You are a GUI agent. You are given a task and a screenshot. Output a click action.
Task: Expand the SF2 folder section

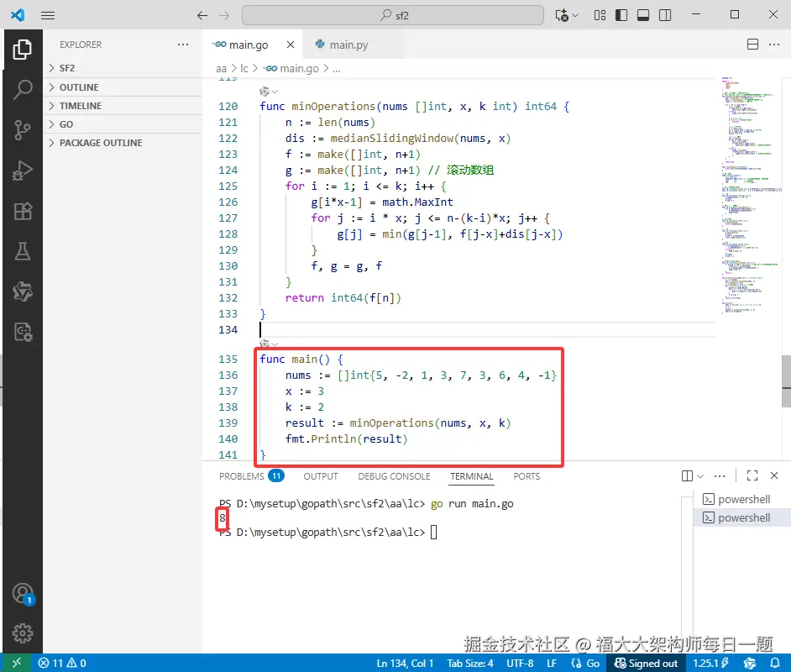123,68
